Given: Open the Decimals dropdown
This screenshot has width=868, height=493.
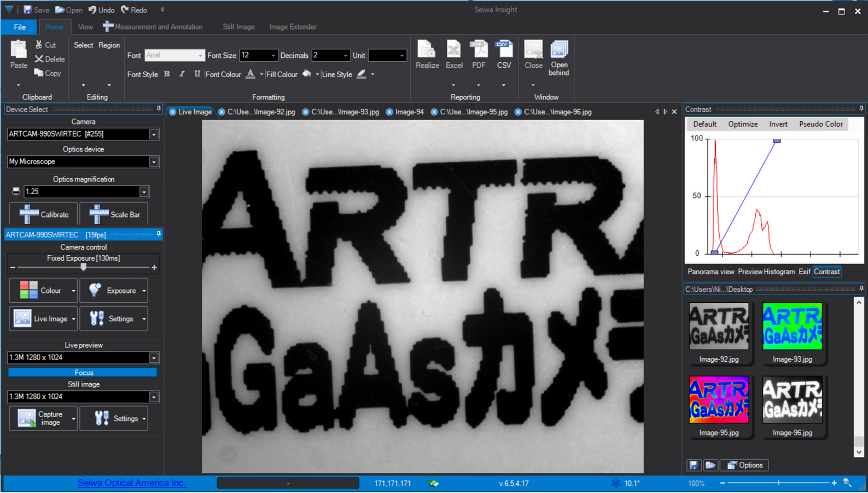Looking at the screenshot, I should tap(345, 55).
